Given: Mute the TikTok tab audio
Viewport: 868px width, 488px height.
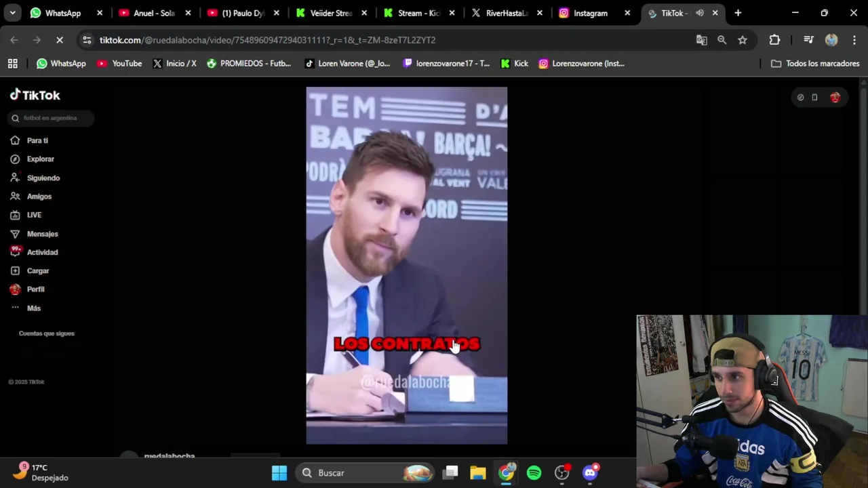Looking at the screenshot, I should (700, 13).
